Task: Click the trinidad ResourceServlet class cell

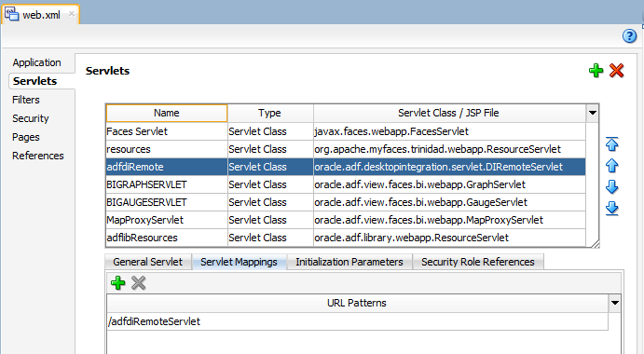Action: point(449,149)
